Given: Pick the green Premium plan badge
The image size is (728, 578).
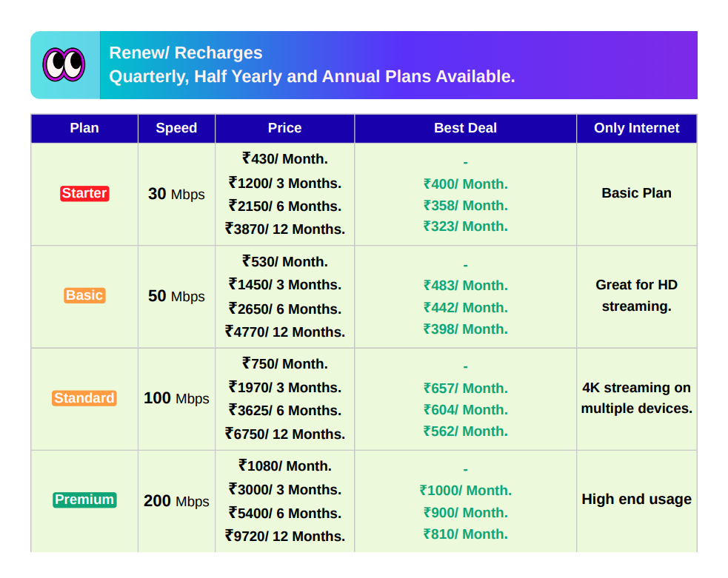Looking at the screenshot, I should coord(84,500).
